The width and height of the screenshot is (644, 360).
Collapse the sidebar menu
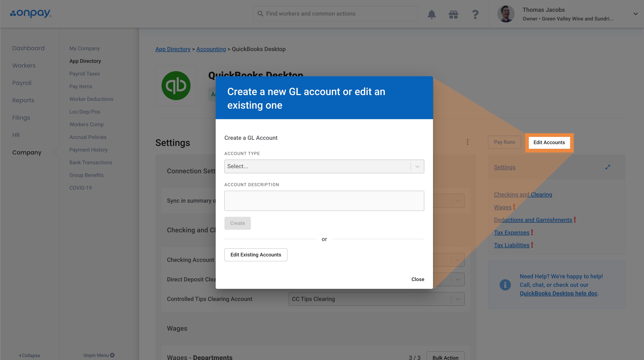(30, 355)
